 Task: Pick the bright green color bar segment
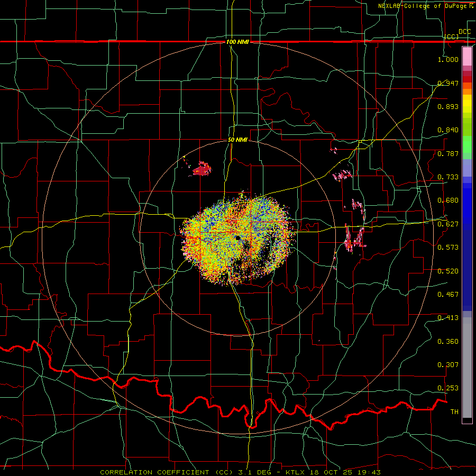(x=467, y=144)
